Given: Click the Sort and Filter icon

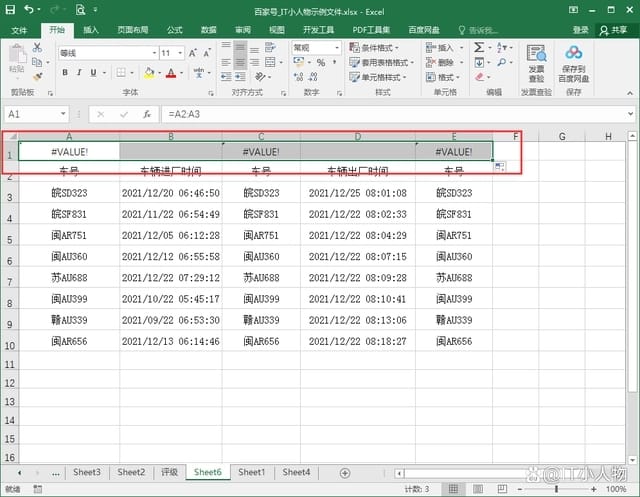Looking at the screenshot, I should click(502, 47).
